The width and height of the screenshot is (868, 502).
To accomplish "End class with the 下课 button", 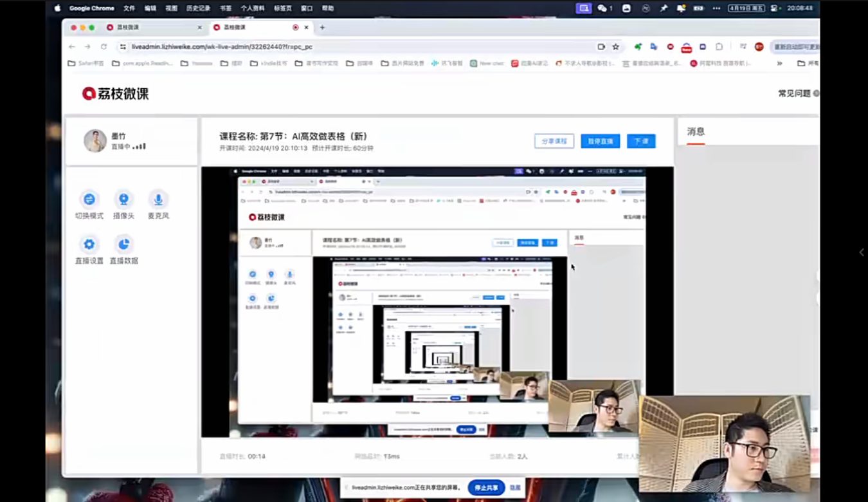I will coord(641,140).
